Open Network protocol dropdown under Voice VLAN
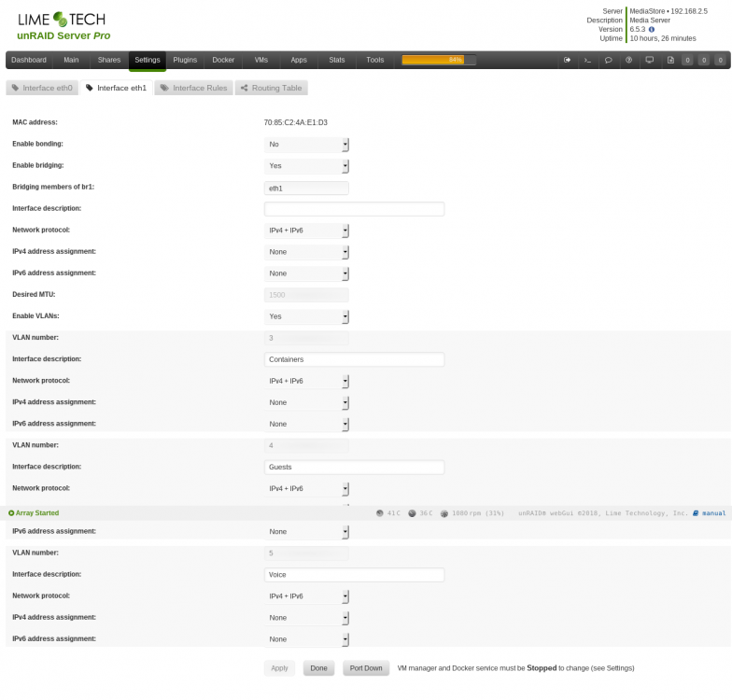The height and width of the screenshot is (700, 732). pos(306,596)
